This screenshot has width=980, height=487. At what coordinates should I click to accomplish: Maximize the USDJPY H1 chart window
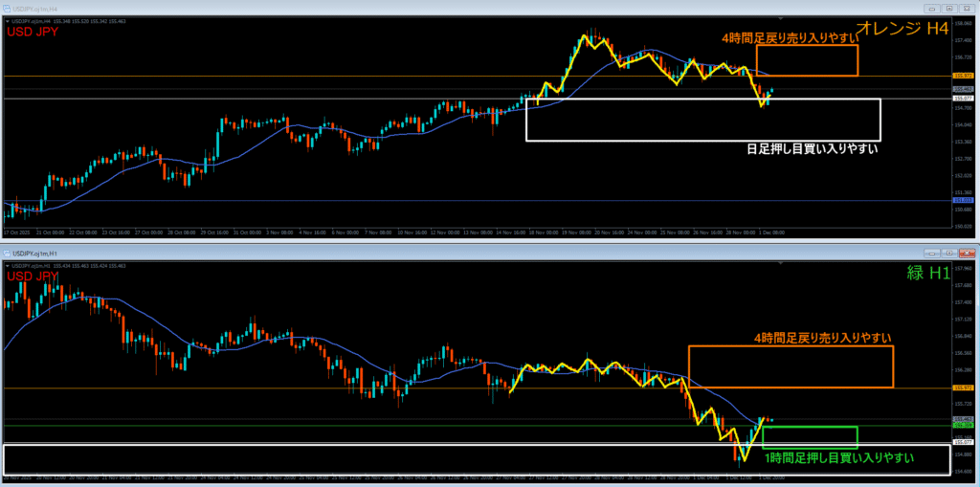[x=948, y=254]
